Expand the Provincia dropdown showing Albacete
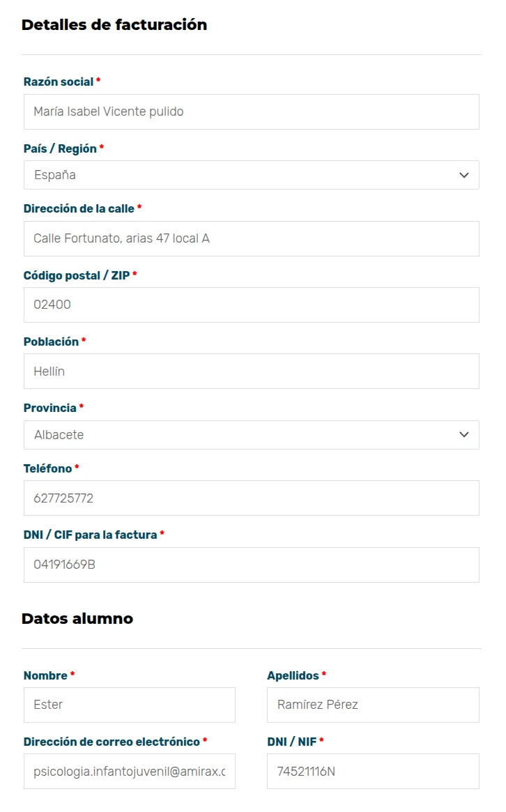The image size is (506, 812). (x=251, y=435)
